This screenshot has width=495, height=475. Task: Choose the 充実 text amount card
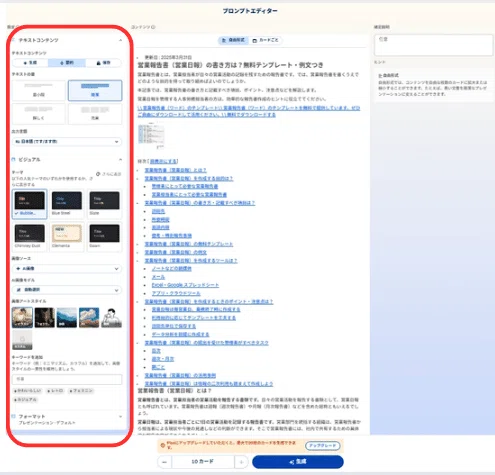(x=95, y=113)
